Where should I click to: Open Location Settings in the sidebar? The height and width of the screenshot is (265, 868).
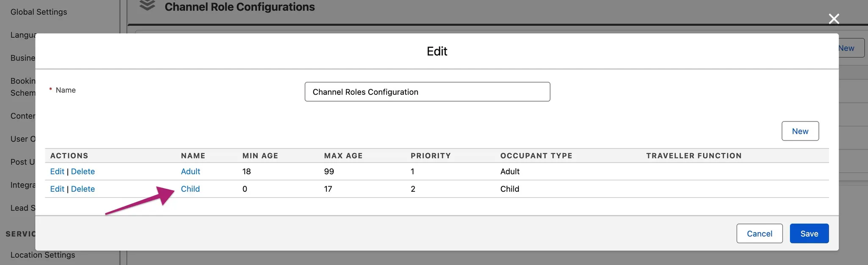click(43, 255)
